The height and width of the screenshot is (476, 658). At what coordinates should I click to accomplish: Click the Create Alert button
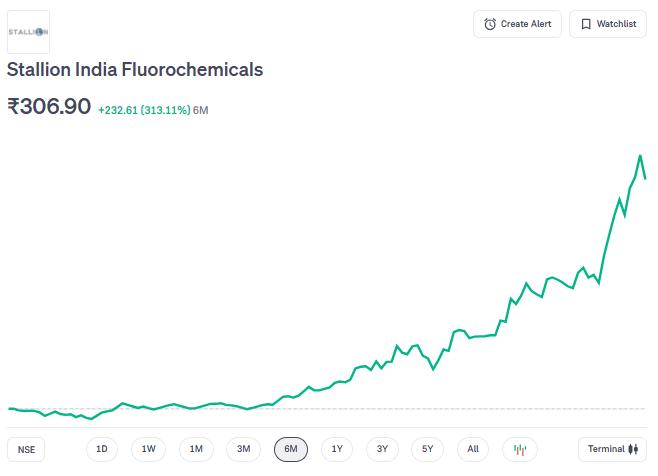tap(517, 24)
